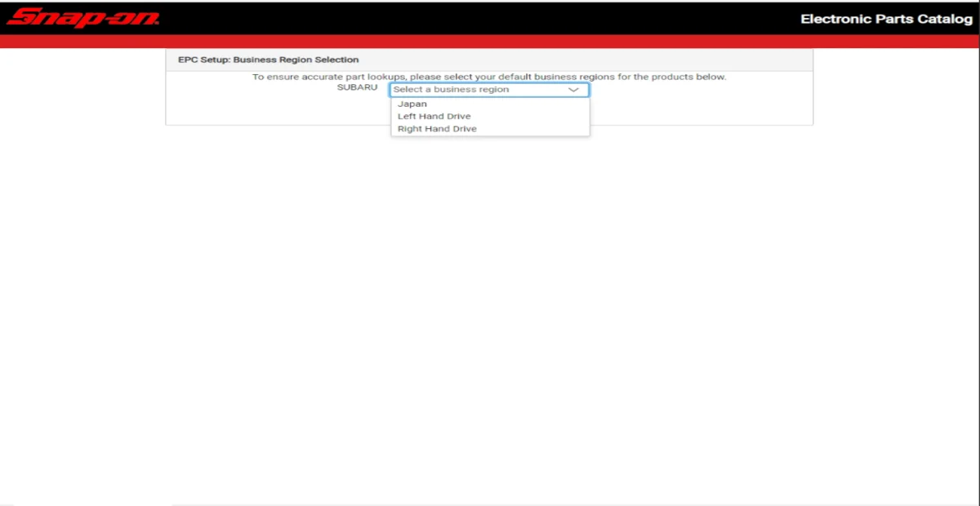
Task: Click the Snap-on logo
Action: (82, 18)
